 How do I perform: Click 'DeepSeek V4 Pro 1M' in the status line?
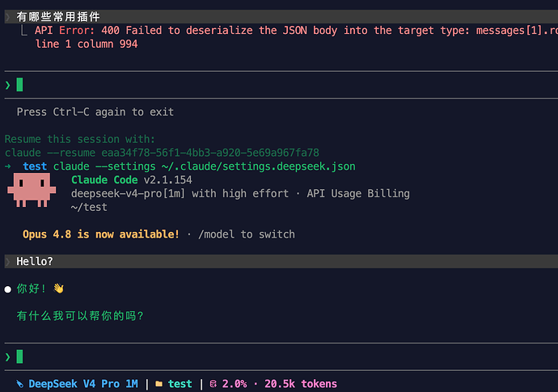pos(83,384)
